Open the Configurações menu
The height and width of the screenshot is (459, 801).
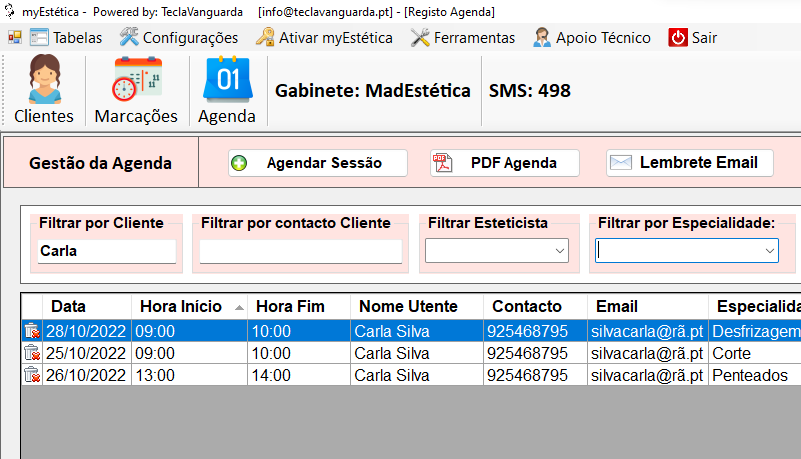pos(179,38)
